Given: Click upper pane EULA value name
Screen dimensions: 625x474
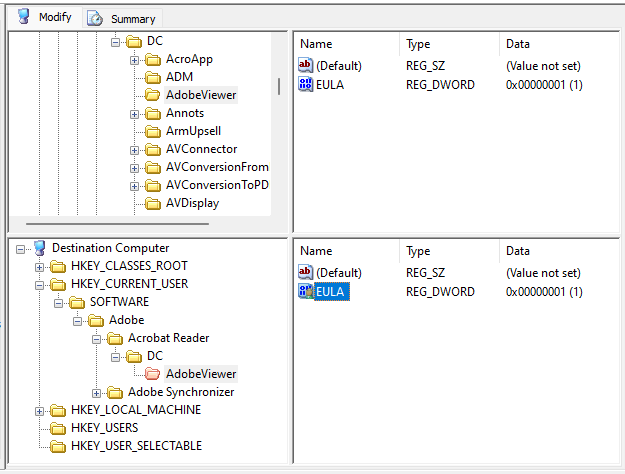Looking at the screenshot, I should pos(330,85).
